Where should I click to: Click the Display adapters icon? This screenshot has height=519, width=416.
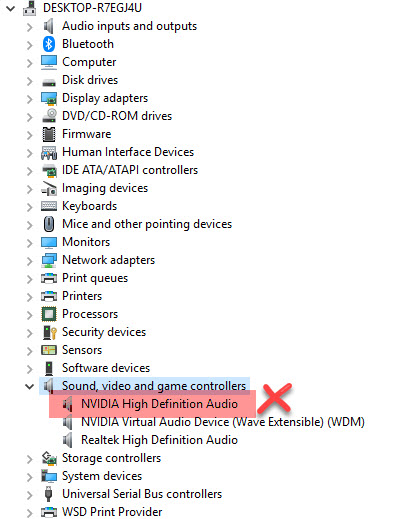[x=49, y=98]
